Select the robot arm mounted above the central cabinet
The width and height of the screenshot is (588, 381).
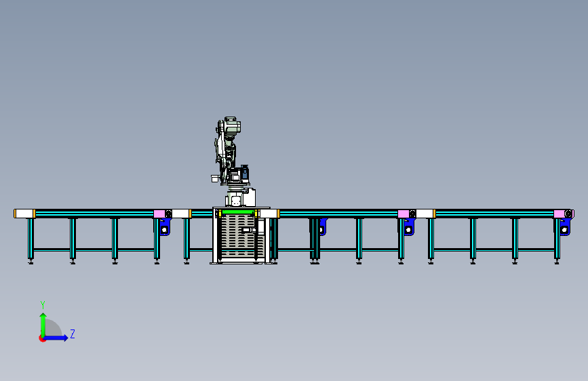click(x=233, y=161)
